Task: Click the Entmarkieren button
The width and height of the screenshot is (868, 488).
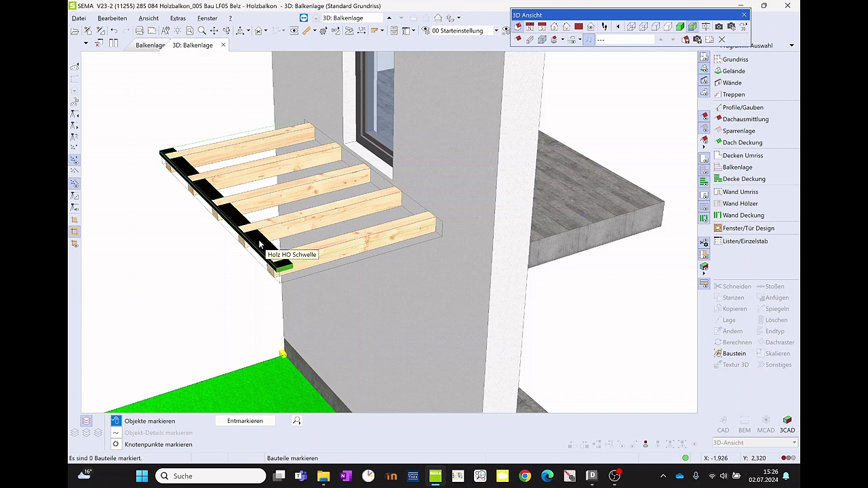Action: [245, 421]
